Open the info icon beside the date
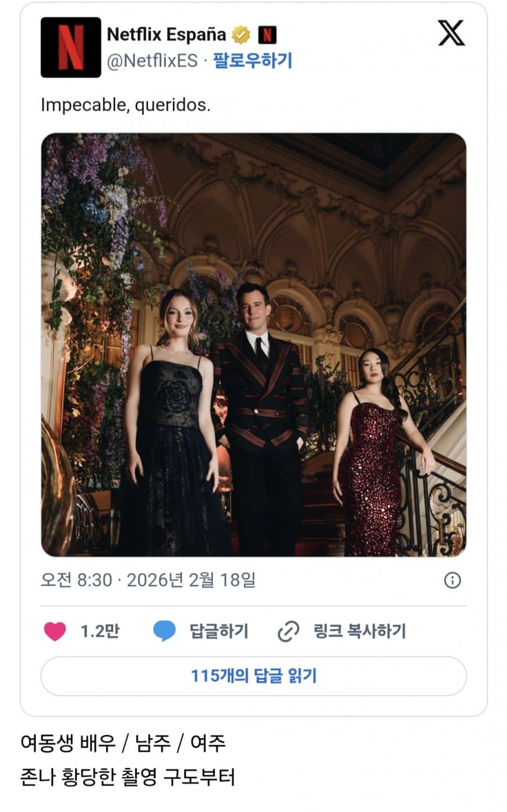The image size is (507, 812). (453, 580)
